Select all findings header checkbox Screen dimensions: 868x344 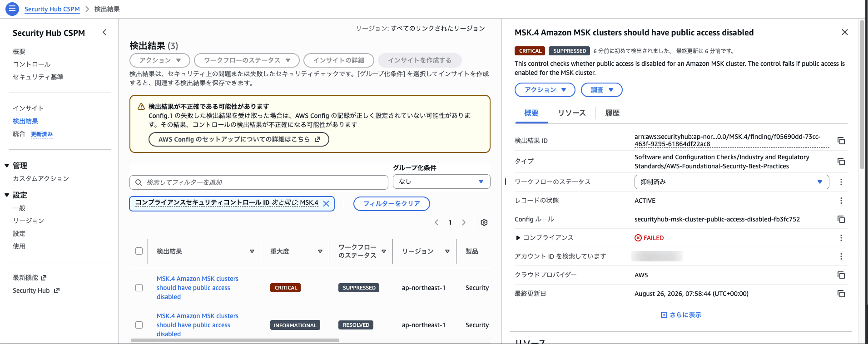tap(139, 251)
